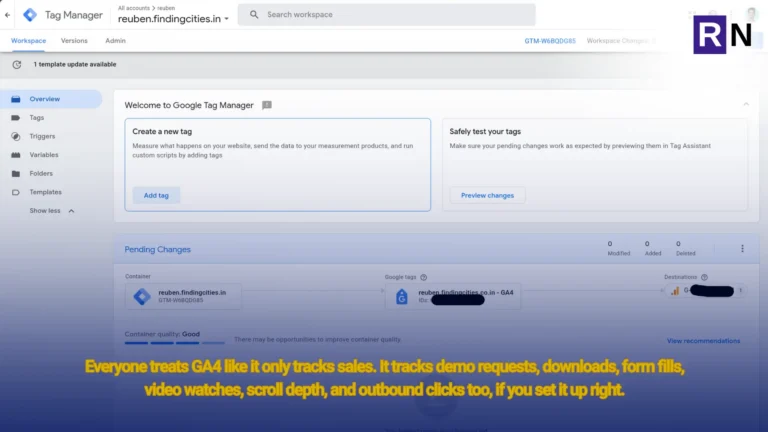Switch to the Workspace tab

point(28,41)
